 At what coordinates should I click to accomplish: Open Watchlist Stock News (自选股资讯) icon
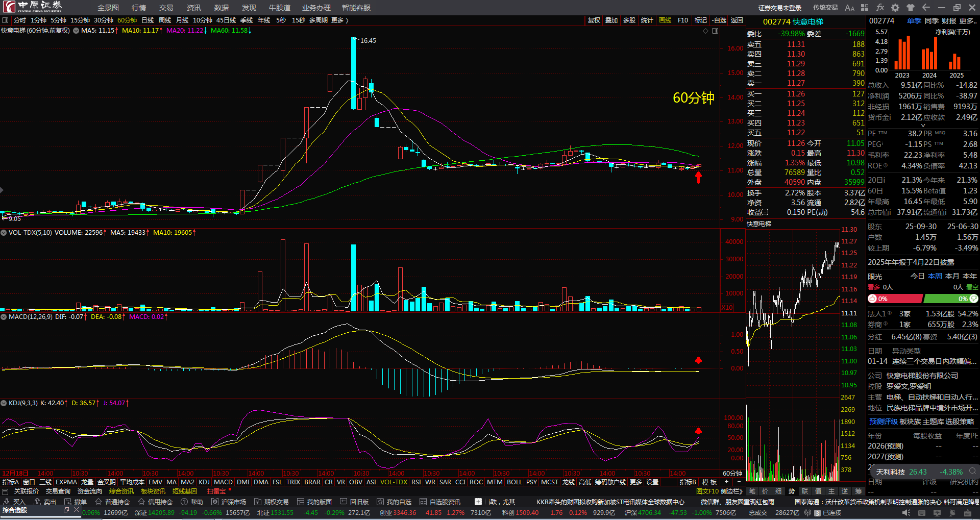coord(423,502)
